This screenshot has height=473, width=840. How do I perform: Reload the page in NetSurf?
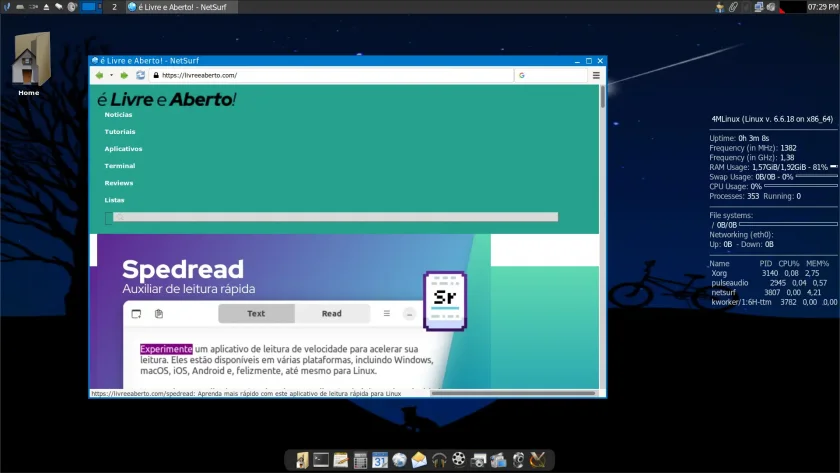pyautogui.click(x=140, y=76)
